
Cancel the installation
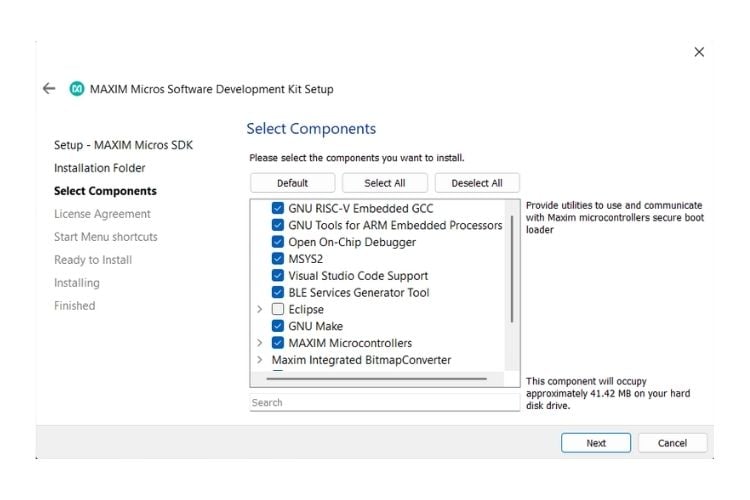(672, 443)
